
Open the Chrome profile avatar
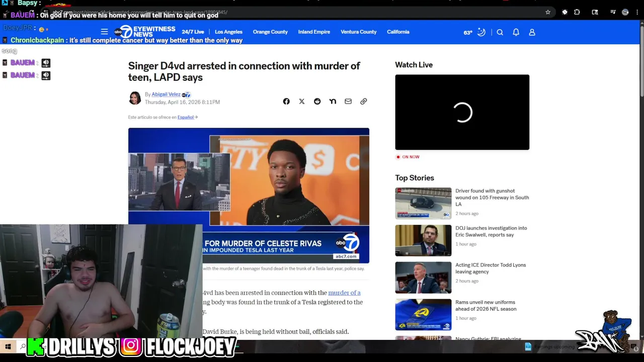(x=625, y=12)
